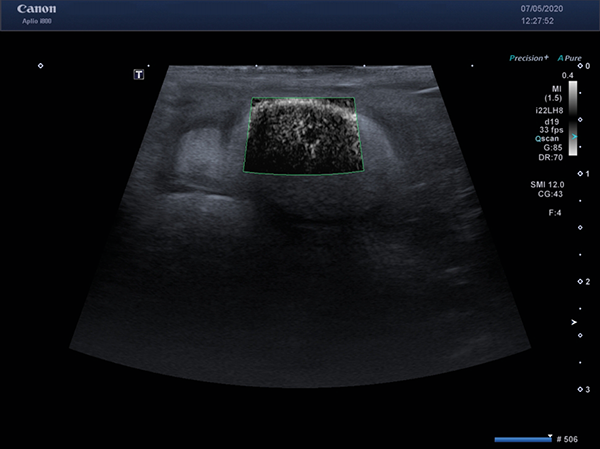The image size is (600, 449).
Task: Click the 0.4 grayscale bar value
Action: click(567, 75)
